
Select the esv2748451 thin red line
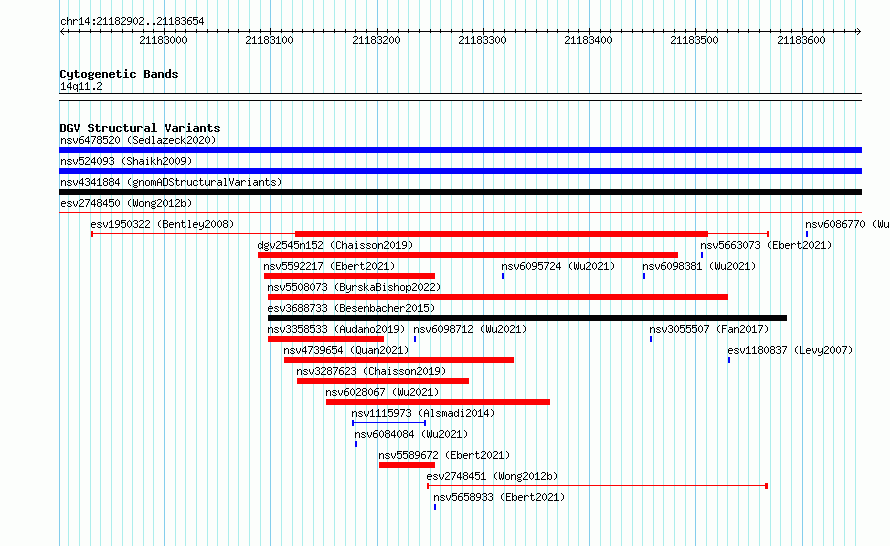[x=598, y=486]
